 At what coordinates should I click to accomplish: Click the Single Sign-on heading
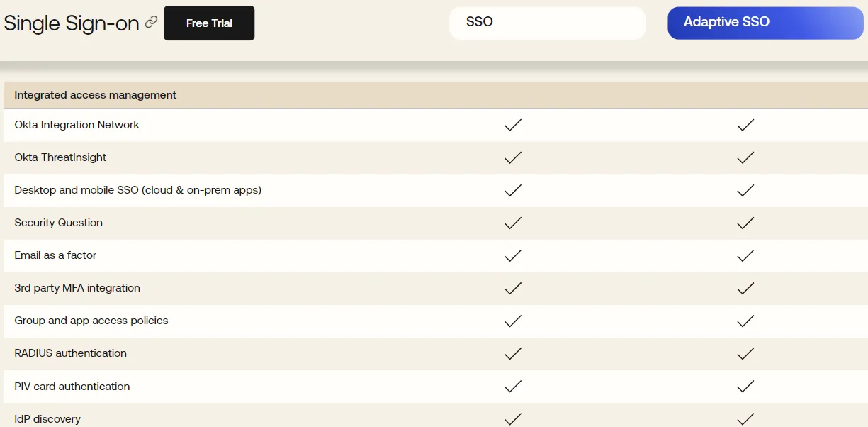pyautogui.click(x=72, y=23)
